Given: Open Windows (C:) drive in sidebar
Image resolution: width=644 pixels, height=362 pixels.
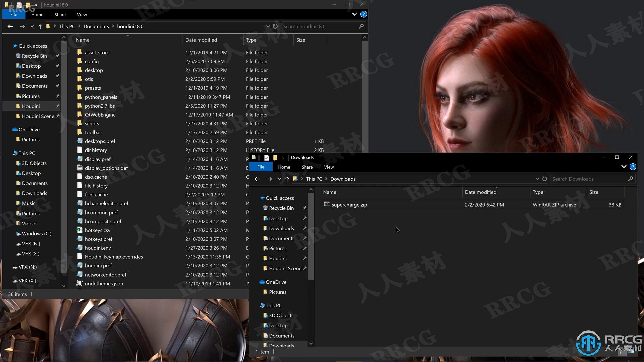Looking at the screenshot, I should click(x=37, y=234).
